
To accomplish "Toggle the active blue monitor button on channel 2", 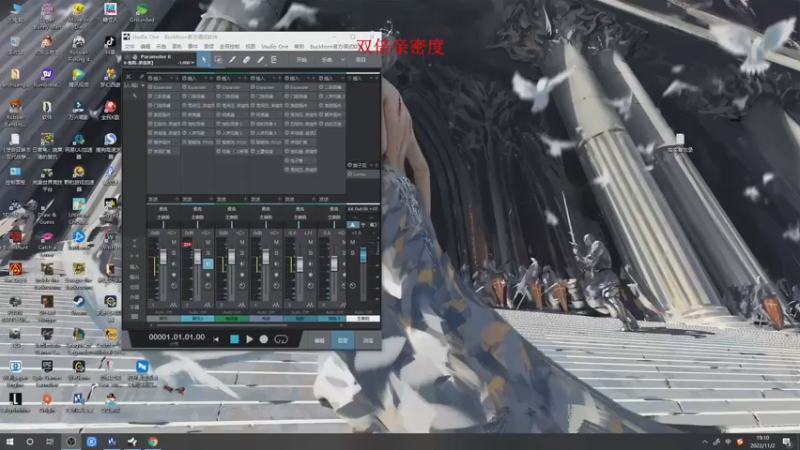I will point(208,264).
